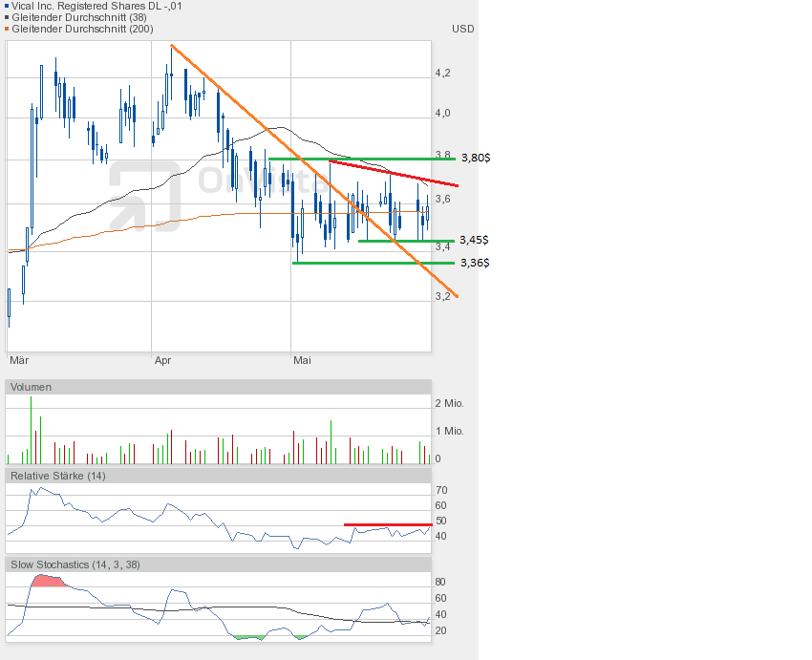Click the Apr label on the time axis
The width and height of the screenshot is (812, 660).
162,361
